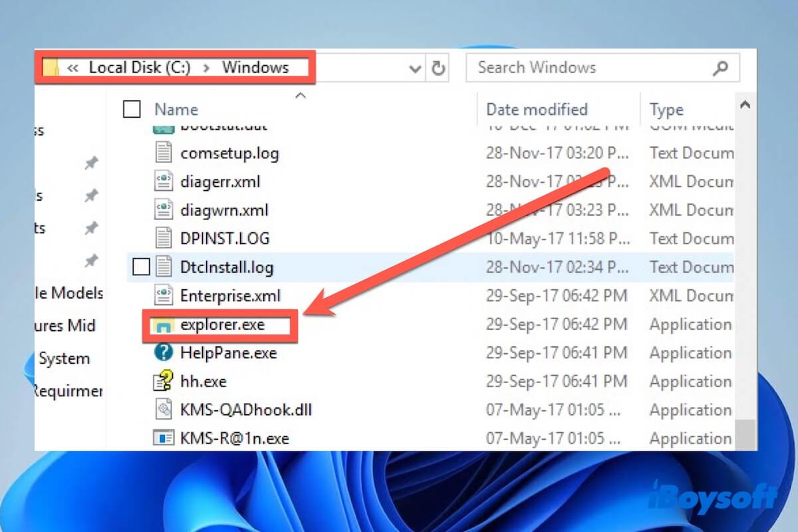Sort files by the Type column
The image size is (798, 532).
(666, 110)
